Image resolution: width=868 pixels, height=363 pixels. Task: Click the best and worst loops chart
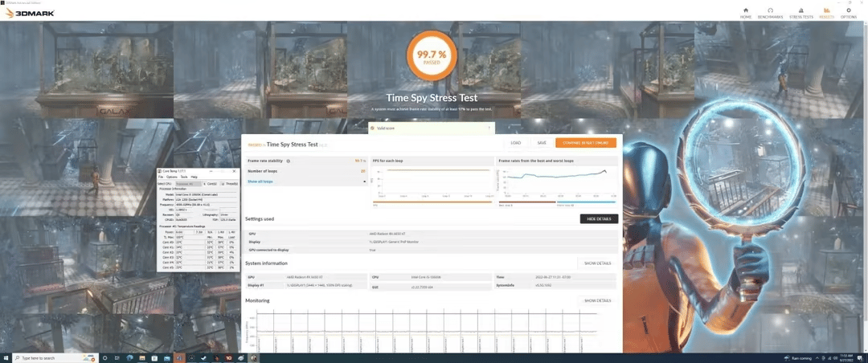pyautogui.click(x=557, y=184)
